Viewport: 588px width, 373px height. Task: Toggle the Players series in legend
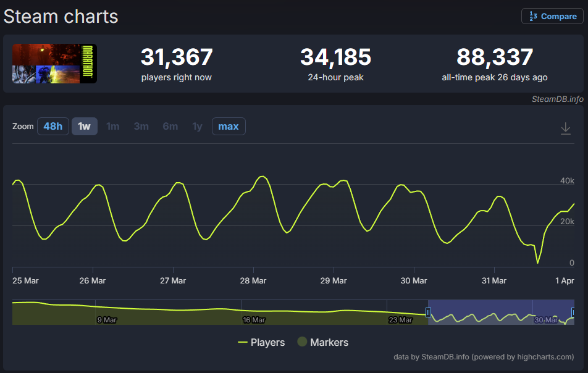coord(261,342)
